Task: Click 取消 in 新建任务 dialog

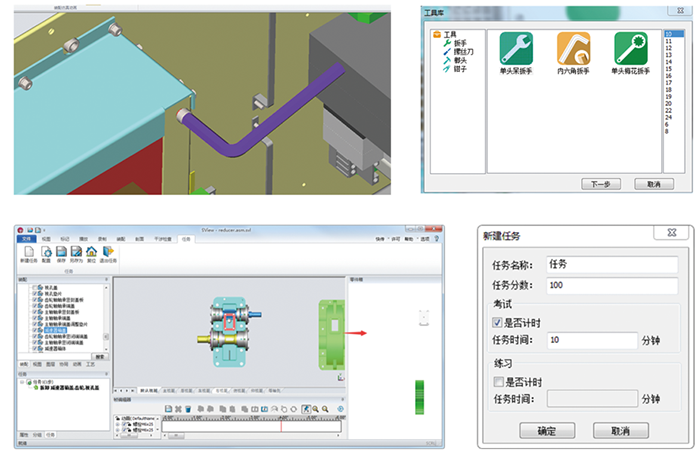Action: point(621,431)
